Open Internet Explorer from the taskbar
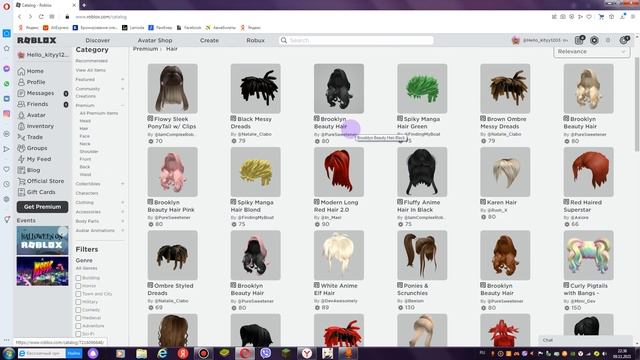Screen dimensions: 640x360 point(162,353)
